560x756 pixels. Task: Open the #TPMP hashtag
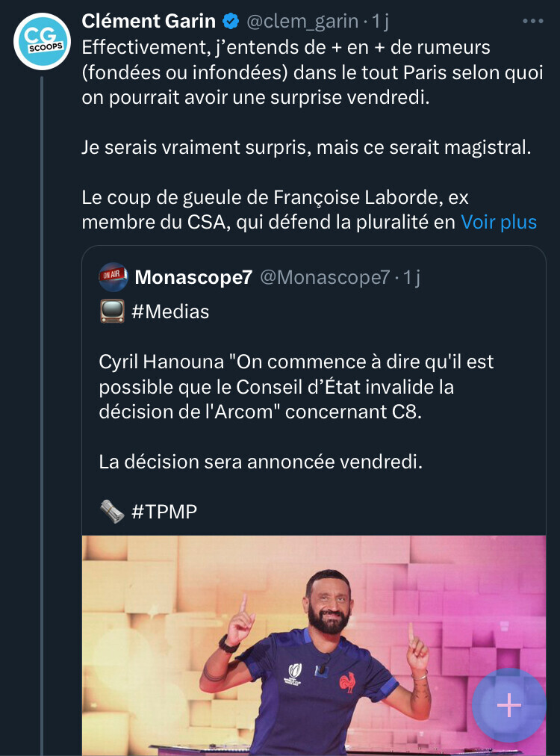pyautogui.click(x=164, y=512)
